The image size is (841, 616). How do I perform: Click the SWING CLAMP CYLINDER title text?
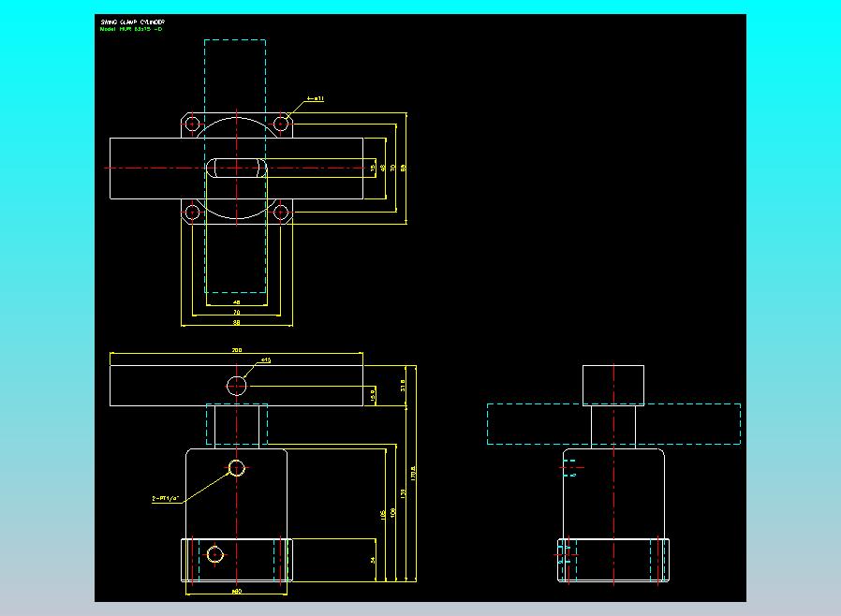click(133, 22)
